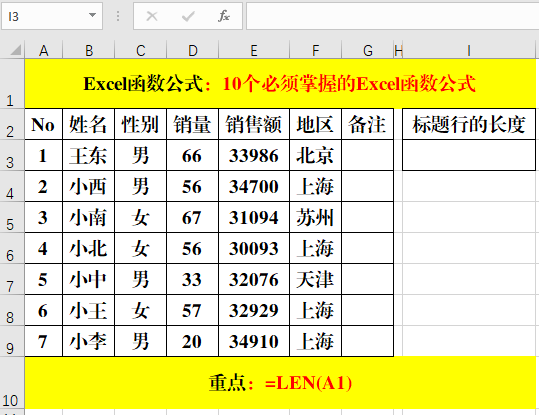Select row 5 header
The height and width of the screenshot is (415, 539).
12,217
